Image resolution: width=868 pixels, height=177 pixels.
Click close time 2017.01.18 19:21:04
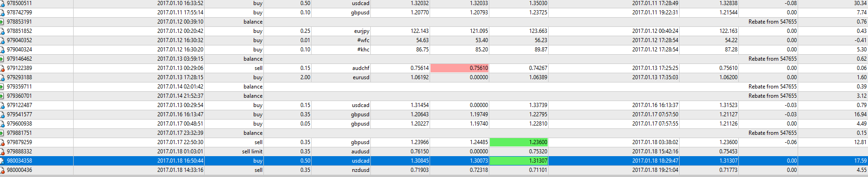[x=655, y=170]
